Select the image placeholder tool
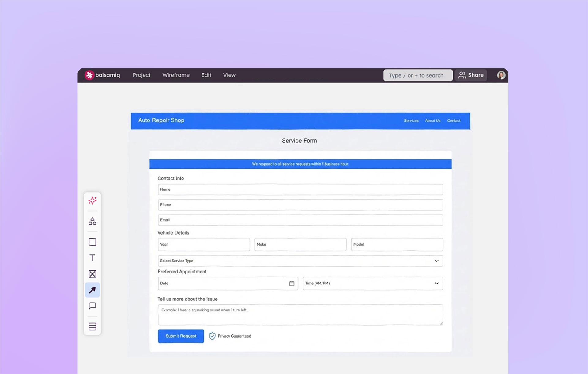The image size is (588, 374). pos(92,274)
